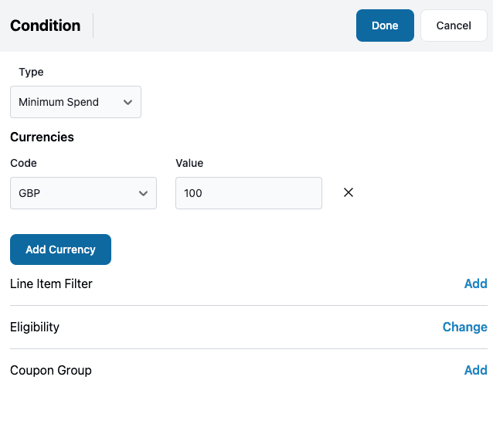Change the Eligibility setting
This screenshot has width=493, height=448.
[464, 327]
